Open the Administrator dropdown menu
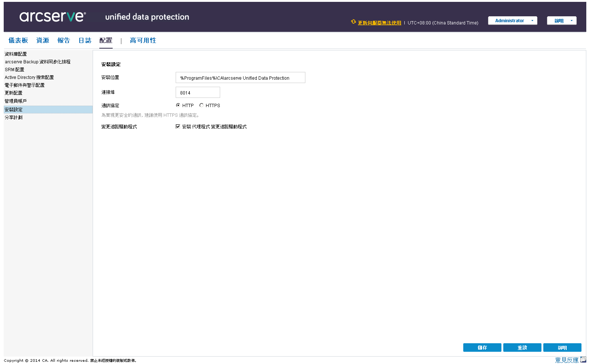This screenshot has width=590, height=364. pos(513,21)
